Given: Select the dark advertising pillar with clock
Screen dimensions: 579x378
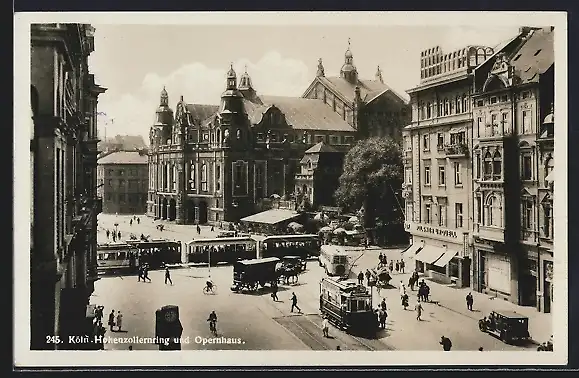Looking at the screenshot, I should click(168, 327).
